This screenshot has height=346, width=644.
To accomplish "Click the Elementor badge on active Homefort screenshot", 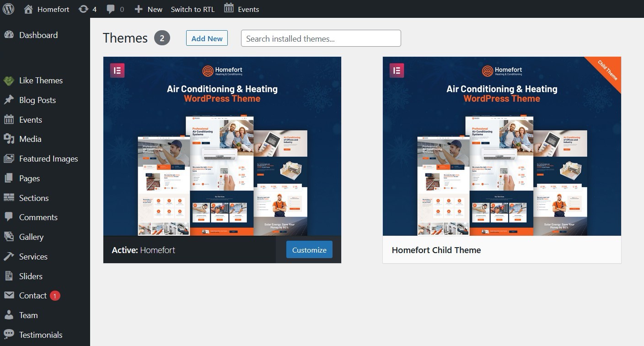I will [117, 70].
